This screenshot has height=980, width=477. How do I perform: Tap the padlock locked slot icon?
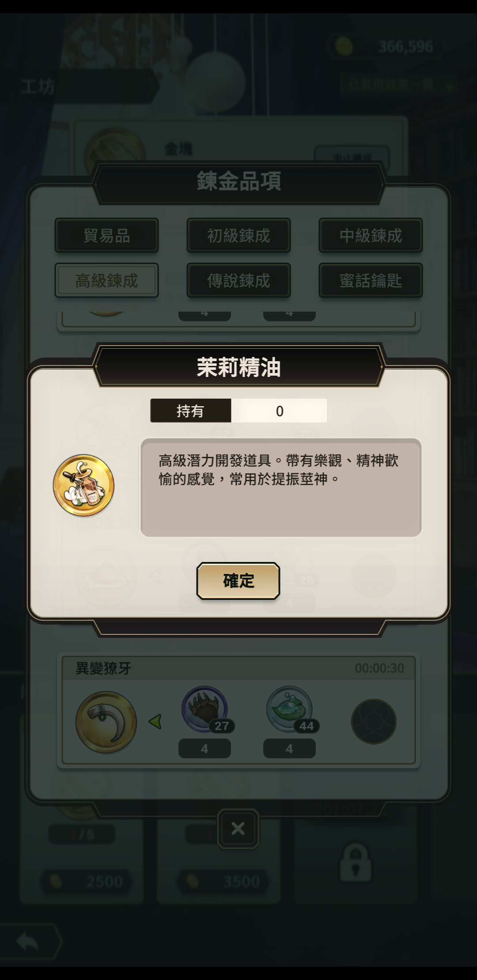click(356, 863)
